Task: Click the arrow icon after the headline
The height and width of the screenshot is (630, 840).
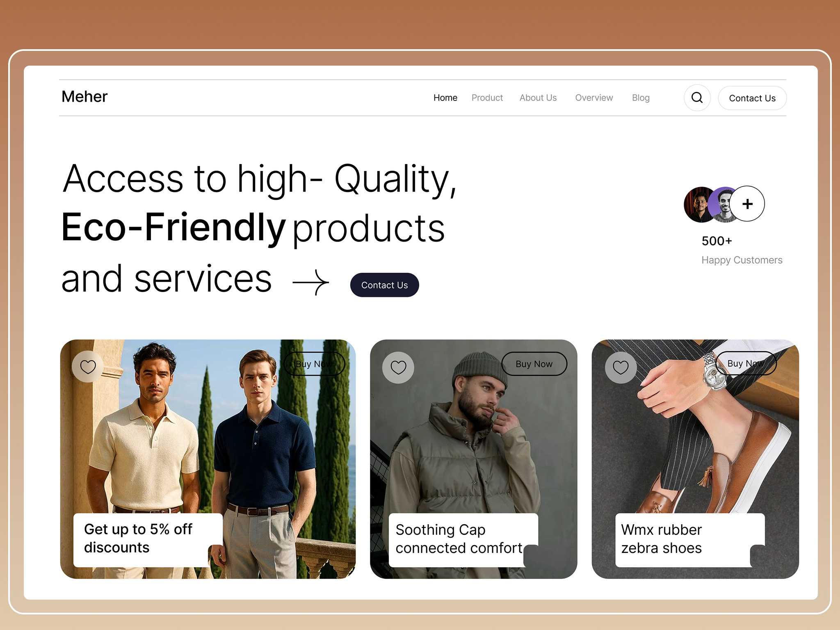Action: pos(310,281)
